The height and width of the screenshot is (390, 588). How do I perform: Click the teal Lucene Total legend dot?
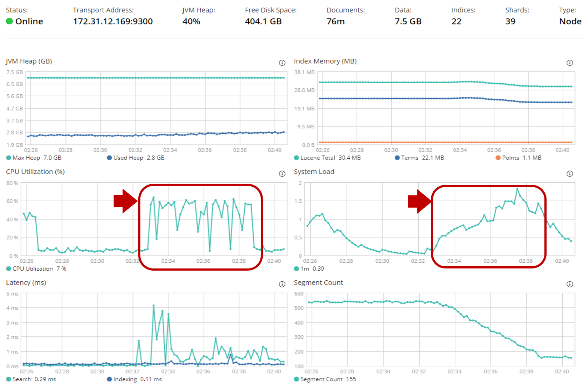(x=296, y=158)
